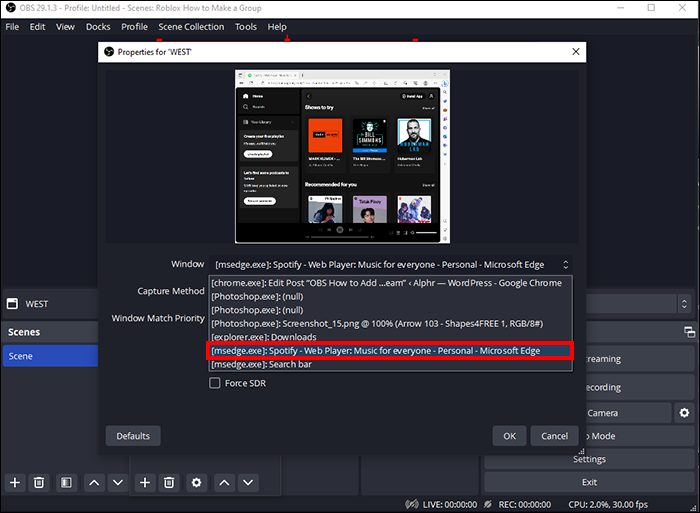Viewport: 700px width, 513px height.
Task: Select msedge.exe Search bar option
Action: point(390,364)
